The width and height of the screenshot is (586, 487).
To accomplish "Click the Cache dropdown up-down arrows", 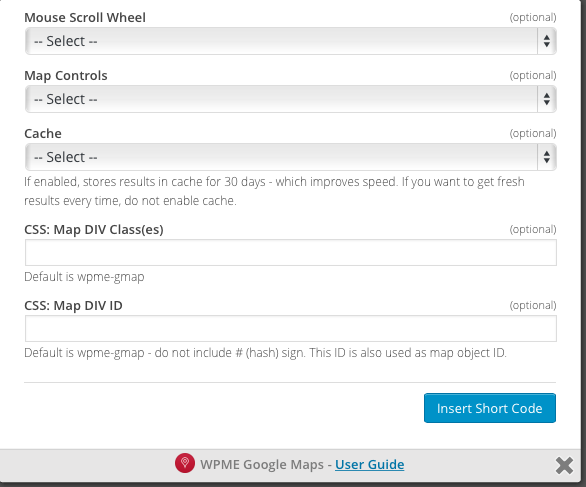I will tap(546, 157).
